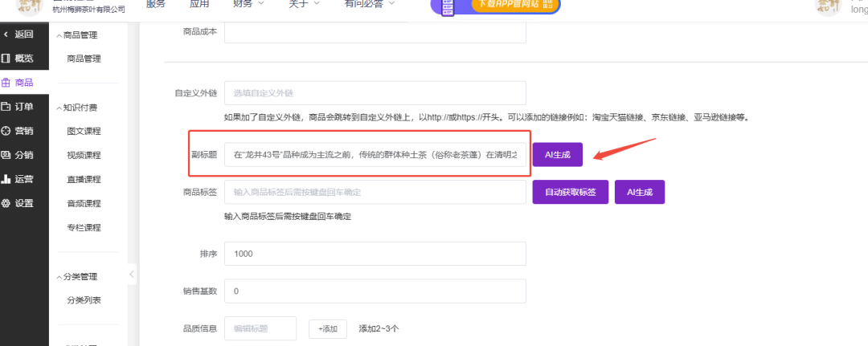Open the 分销 distribution sidebar icon
Screen dimensions: 868x346
tap(6, 155)
